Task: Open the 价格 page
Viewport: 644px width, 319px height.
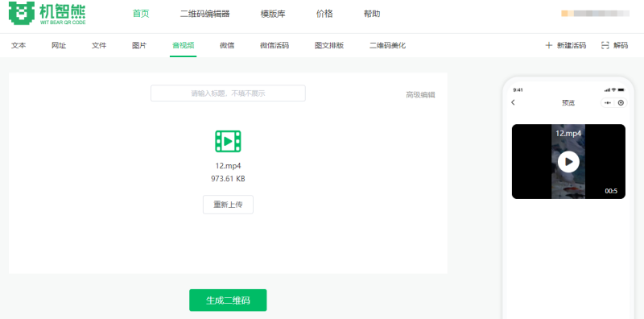Action: point(324,14)
